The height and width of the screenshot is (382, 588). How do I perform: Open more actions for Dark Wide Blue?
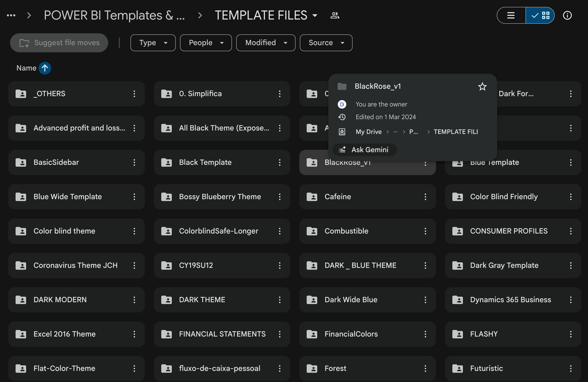(425, 300)
